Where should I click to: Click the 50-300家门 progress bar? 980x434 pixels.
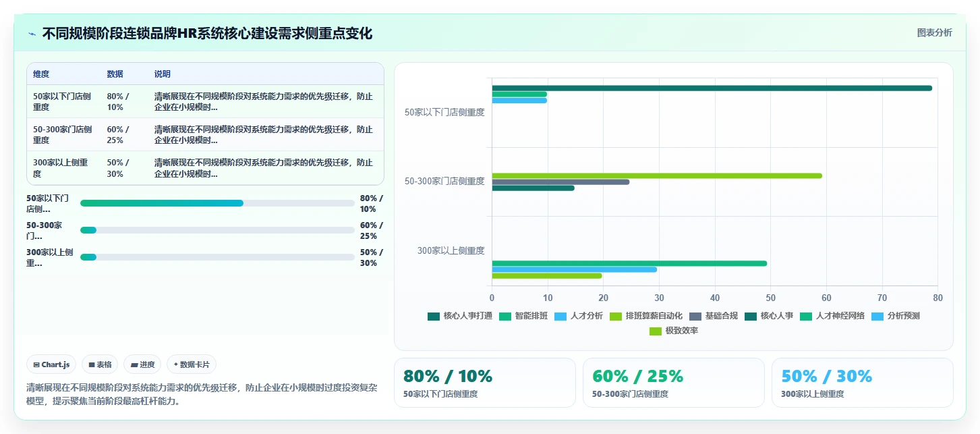click(x=217, y=230)
